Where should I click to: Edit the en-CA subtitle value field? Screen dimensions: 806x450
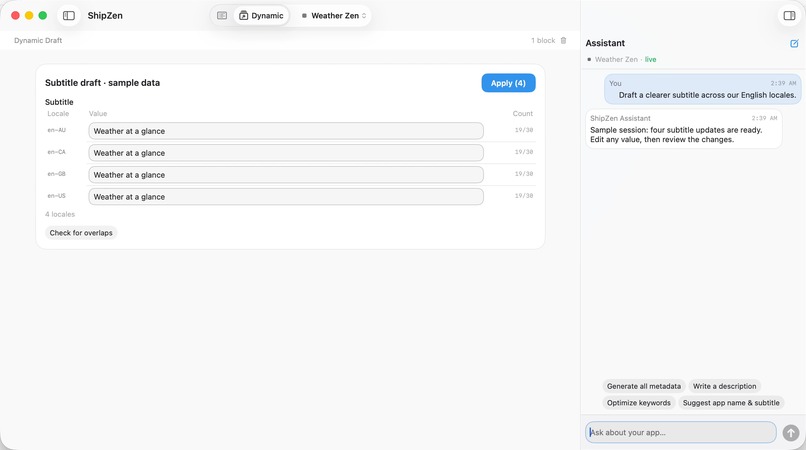click(286, 153)
